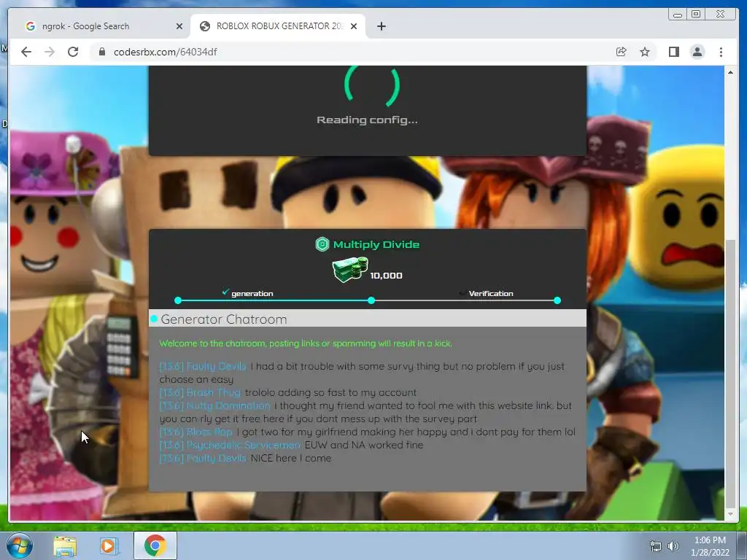This screenshot has width=747, height=560.
Task: Click the Chrome taskbar icon
Action: (x=155, y=545)
